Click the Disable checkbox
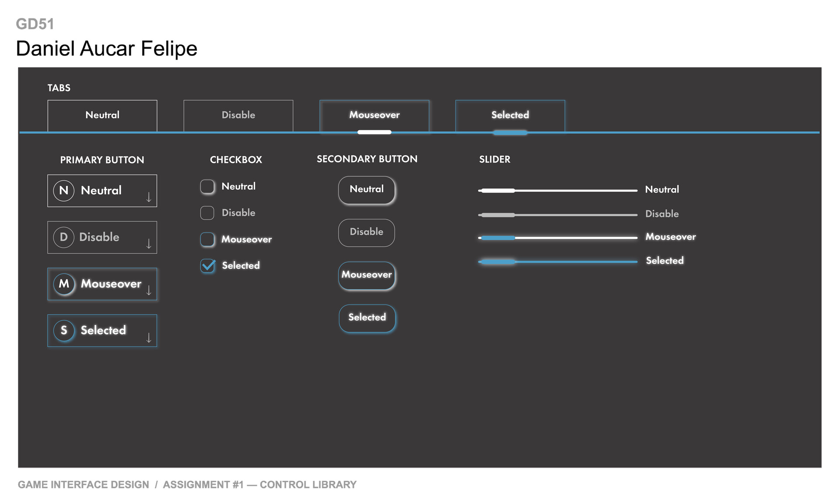Screen dimensions: 840x504 [x=207, y=213]
